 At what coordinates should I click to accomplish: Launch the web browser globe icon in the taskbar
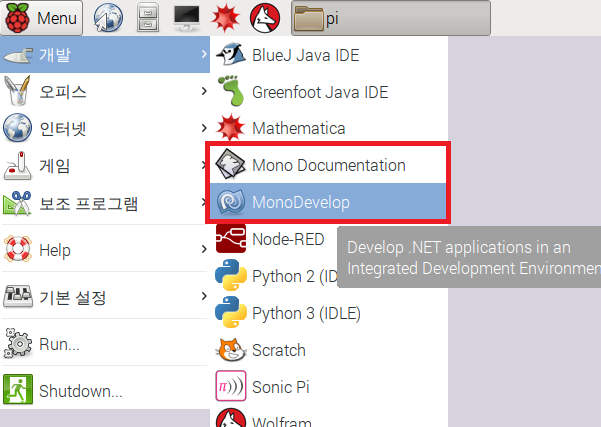tap(109, 18)
